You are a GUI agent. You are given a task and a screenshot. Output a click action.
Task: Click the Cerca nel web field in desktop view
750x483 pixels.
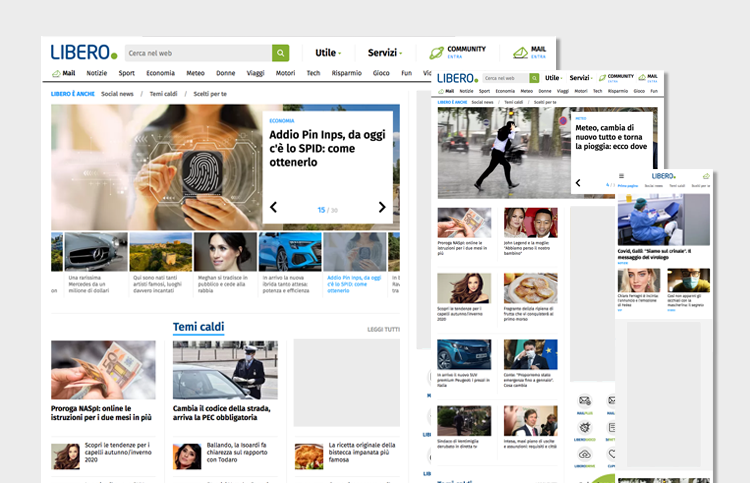click(x=199, y=53)
